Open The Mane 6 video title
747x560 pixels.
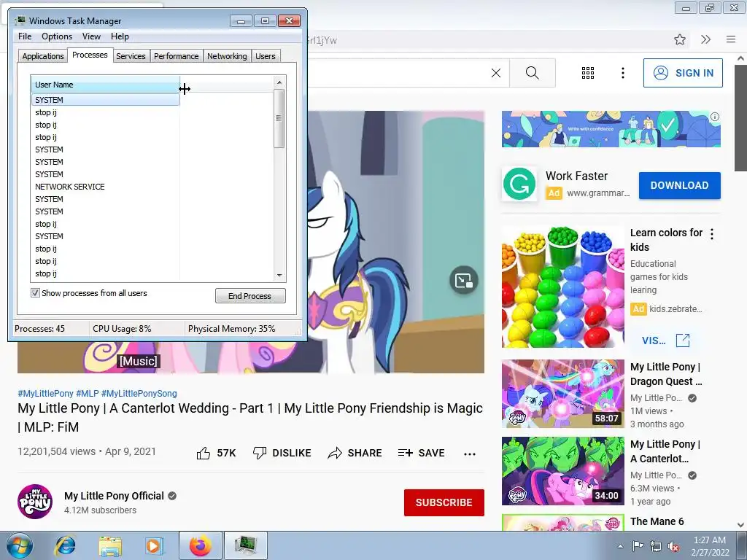coord(657,521)
